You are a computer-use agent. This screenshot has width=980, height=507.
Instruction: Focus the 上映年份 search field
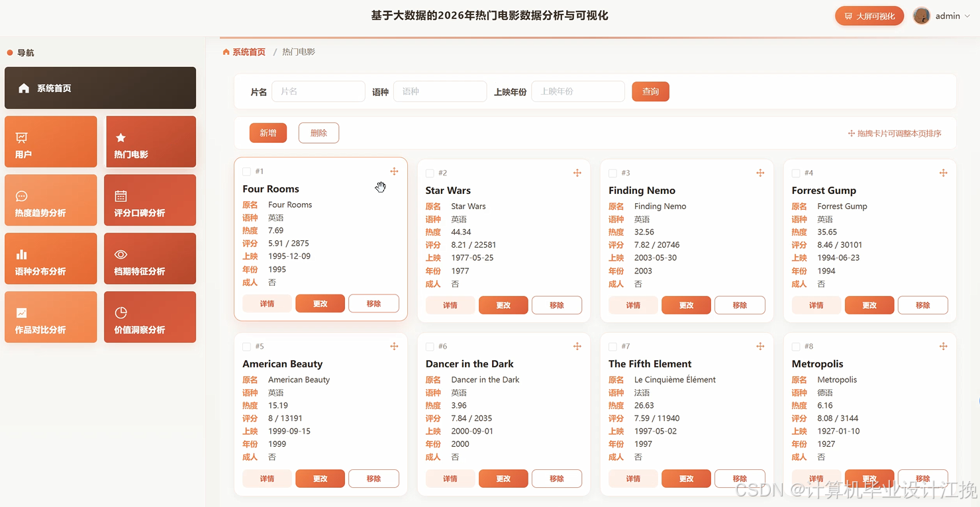coord(578,91)
